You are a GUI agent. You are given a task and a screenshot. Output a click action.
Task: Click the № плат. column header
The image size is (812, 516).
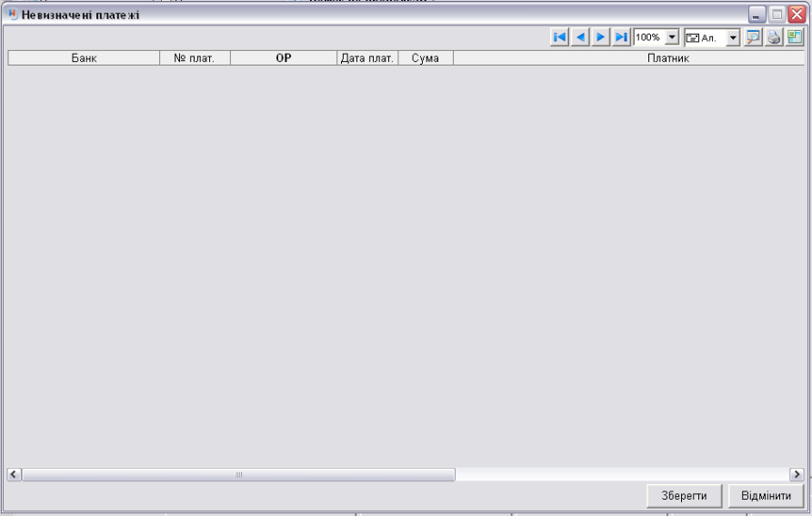coord(195,58)
